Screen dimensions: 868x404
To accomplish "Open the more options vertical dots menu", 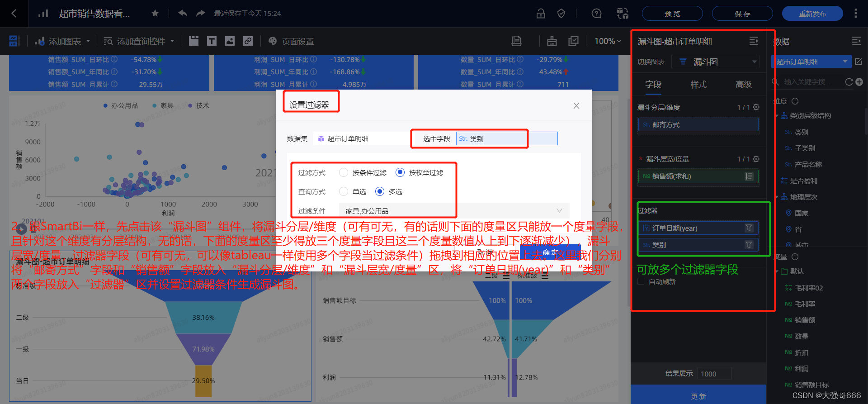I will click(855, 14).
